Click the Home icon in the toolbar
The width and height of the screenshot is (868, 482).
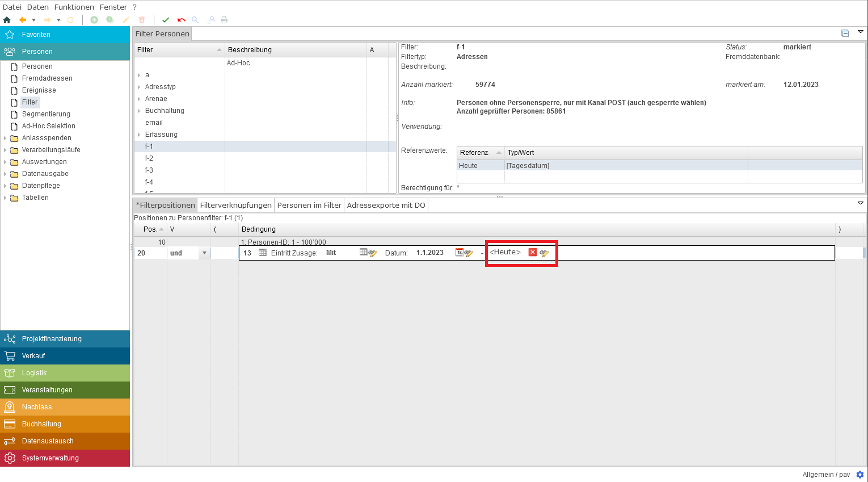(x=7, y=20)
